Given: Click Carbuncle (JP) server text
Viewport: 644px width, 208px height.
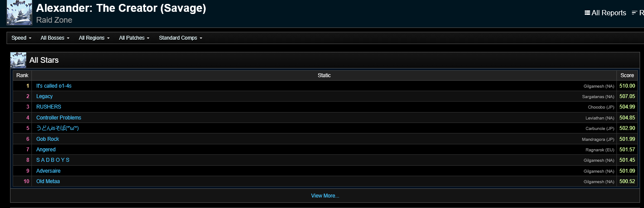Looking at the screenshot, I should 600,129.
